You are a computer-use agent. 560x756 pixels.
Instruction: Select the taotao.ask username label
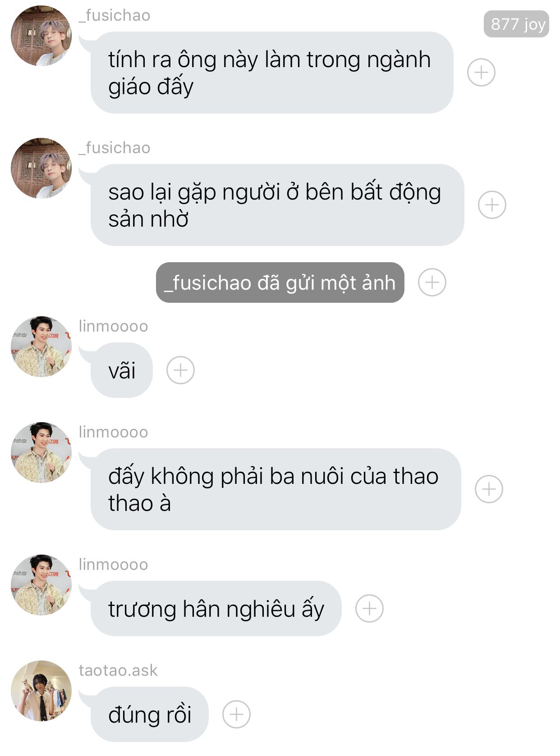(x=118, y=670)
